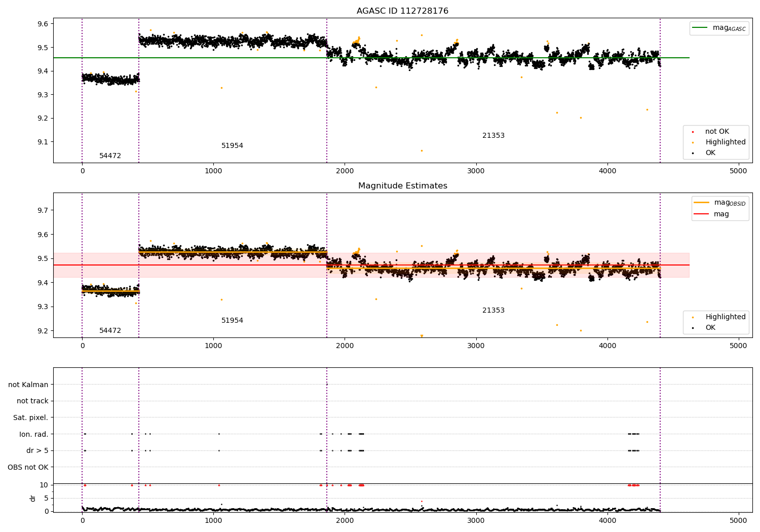Click obsid label 21353 in AGASC ID plot
Image resolution: width=760 pixels, height=532 pixels.
(493, 136)
